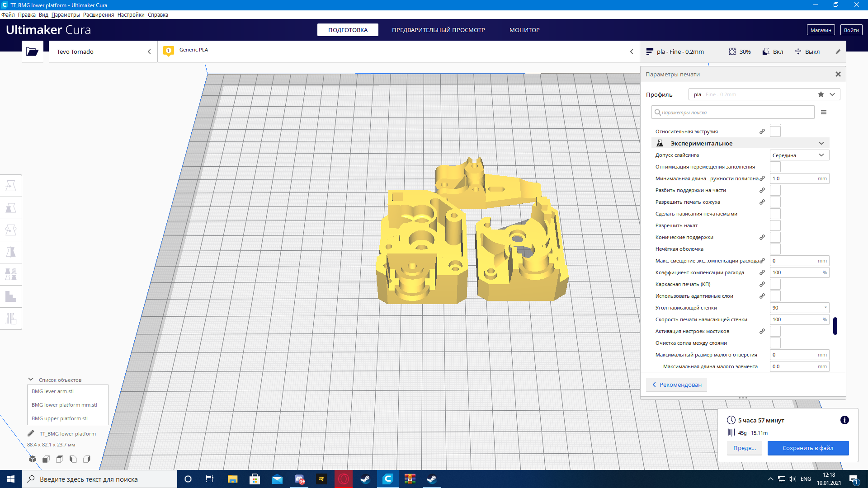Collapse the Экспериментальное section
Image resolution: width=868 pixels, height=488 pixels.
coord(821,143)
